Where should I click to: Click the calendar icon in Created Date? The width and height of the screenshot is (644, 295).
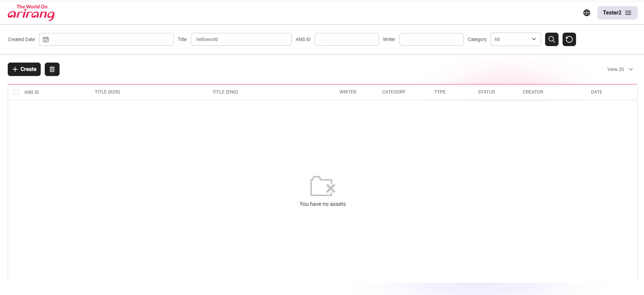46,39
